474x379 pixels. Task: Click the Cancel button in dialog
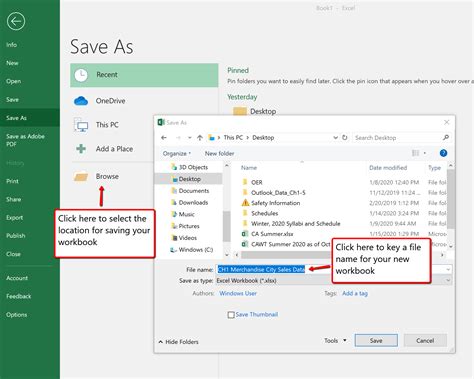pyautogui.click(x=425, y=340)
